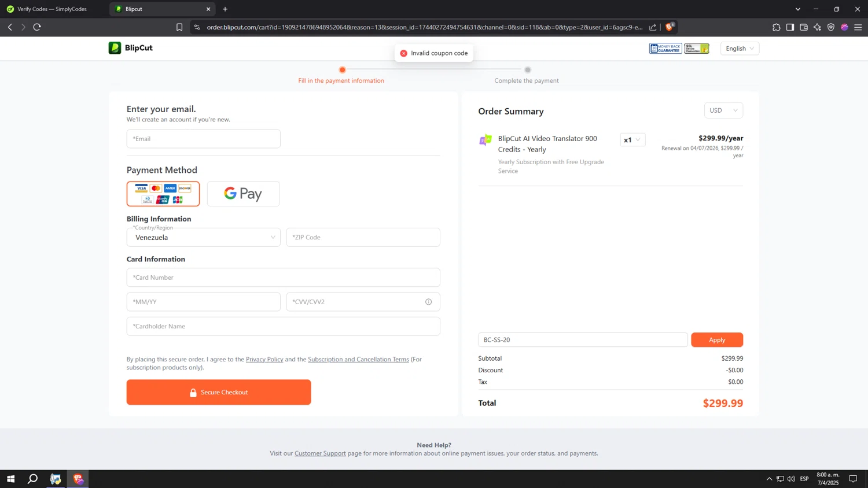Open the Country/Region dropdown showing Venezuela
This screenshot has height=488, width=868.
(x=204, y=237)
